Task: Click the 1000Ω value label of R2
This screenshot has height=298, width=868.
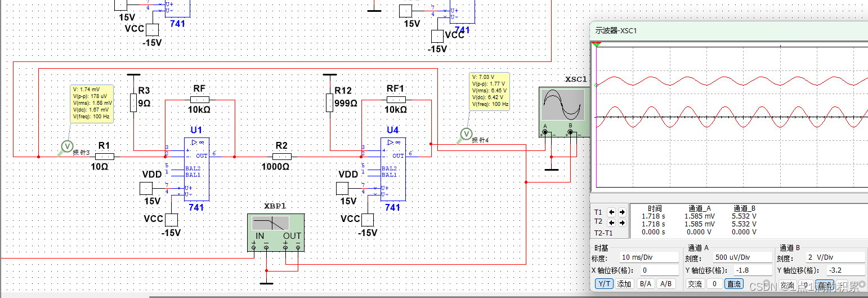Action: (275, 167)
